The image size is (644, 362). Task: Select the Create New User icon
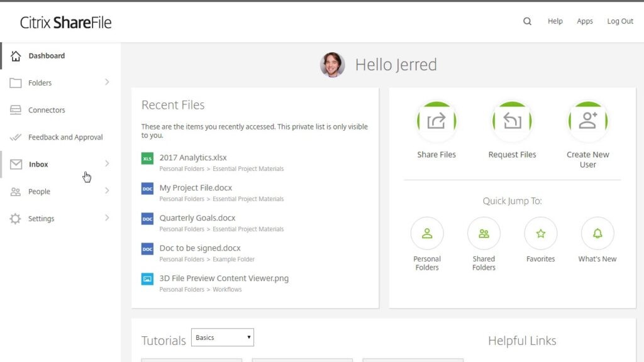pos(587,121)
